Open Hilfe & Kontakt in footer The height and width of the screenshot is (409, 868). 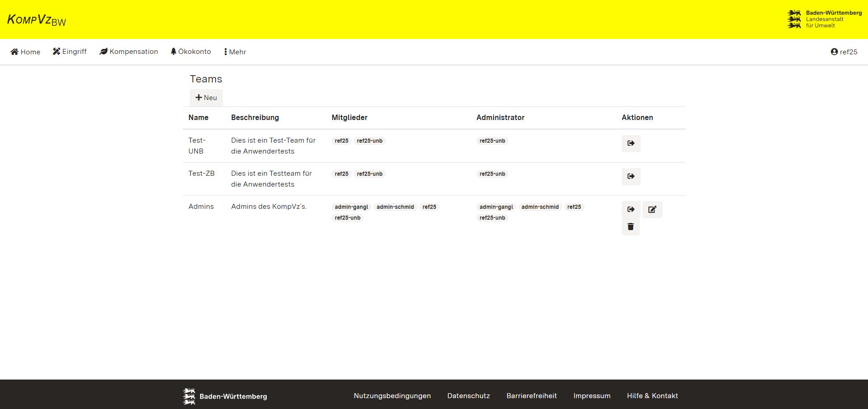(652, 396)
